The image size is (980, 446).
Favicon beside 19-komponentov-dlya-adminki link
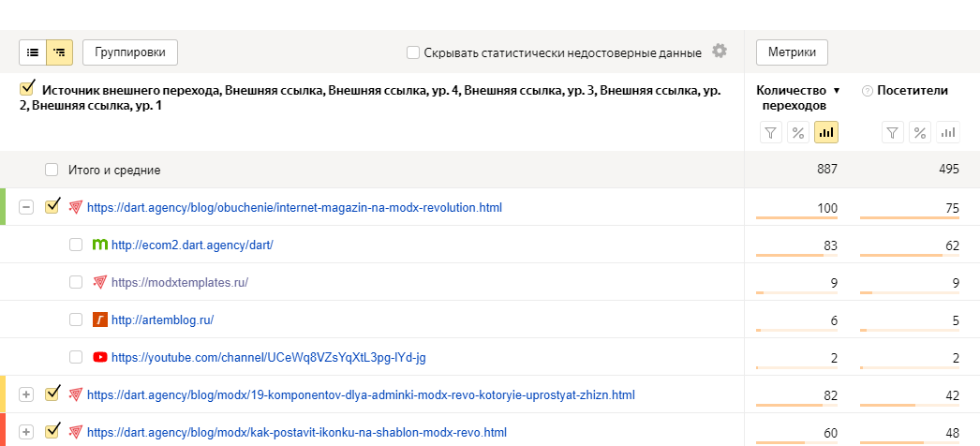point(76,394)
